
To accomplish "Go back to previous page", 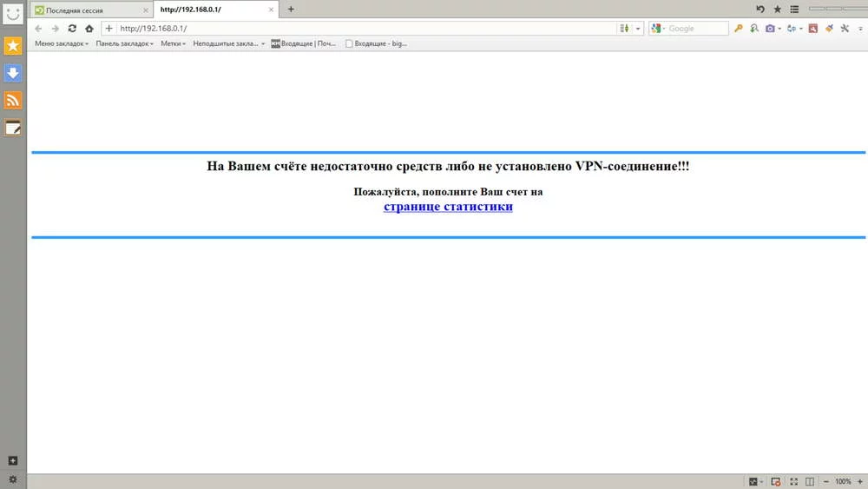I will [38, 29].
